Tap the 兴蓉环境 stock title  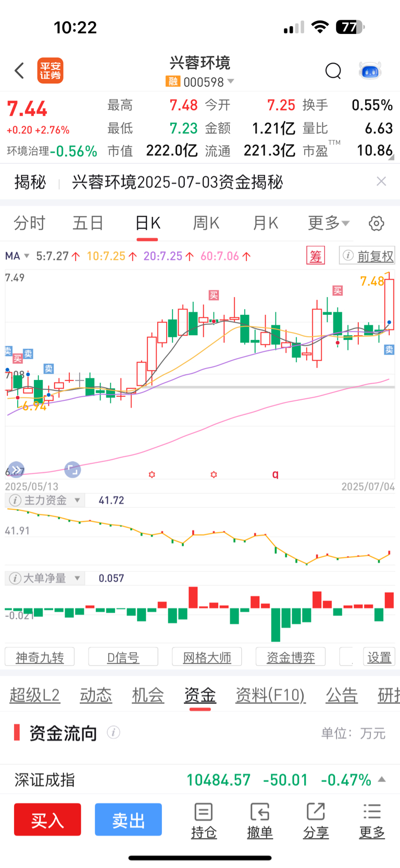coord(200,63)
